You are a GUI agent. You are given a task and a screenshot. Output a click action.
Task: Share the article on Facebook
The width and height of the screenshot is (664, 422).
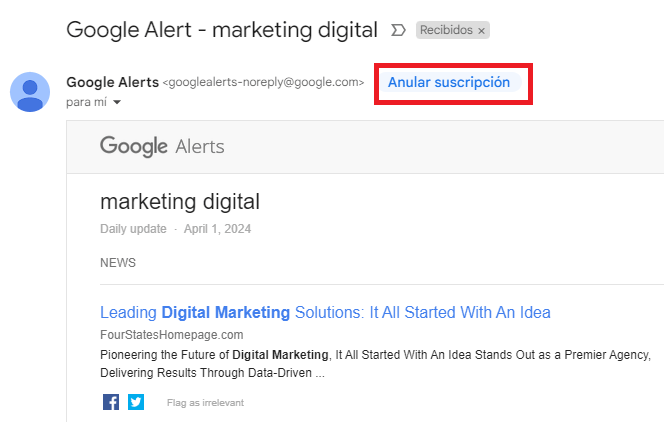(x=111, y=402)
